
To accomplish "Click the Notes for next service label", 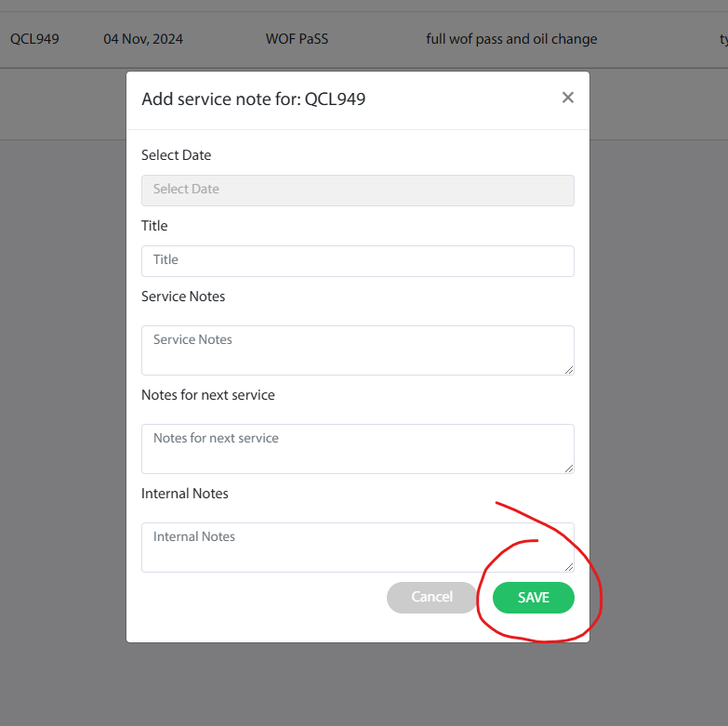I will [x=207, y=395].
